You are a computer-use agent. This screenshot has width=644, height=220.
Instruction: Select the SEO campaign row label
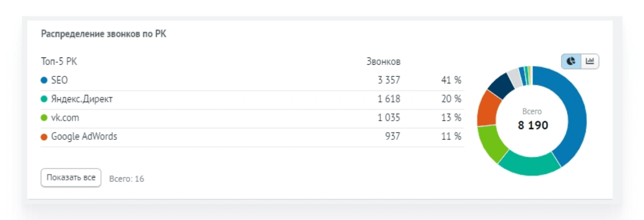click(59, 81)
